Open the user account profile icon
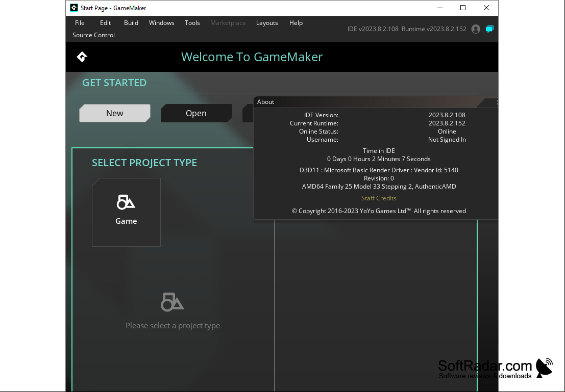 pyautogui.click(x=476, y=29)
